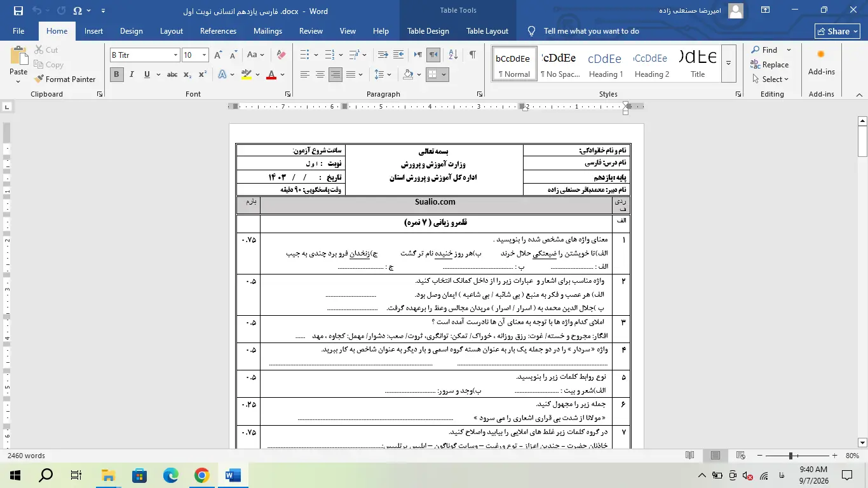Switch to Web Layout view in status bar
868x488 pixels.
(740, 456)
